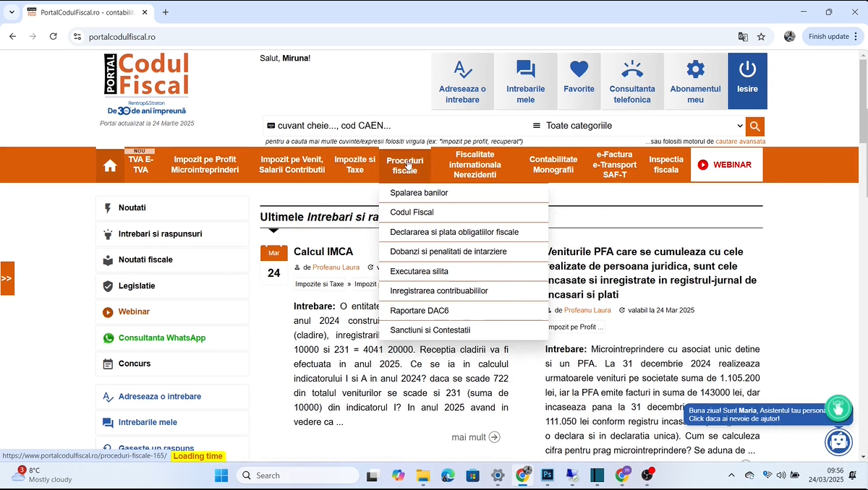Click the mai mult link under Calcul IMCA
The width and height of the screenshot is (868, 490).
[x=475, y=437]
